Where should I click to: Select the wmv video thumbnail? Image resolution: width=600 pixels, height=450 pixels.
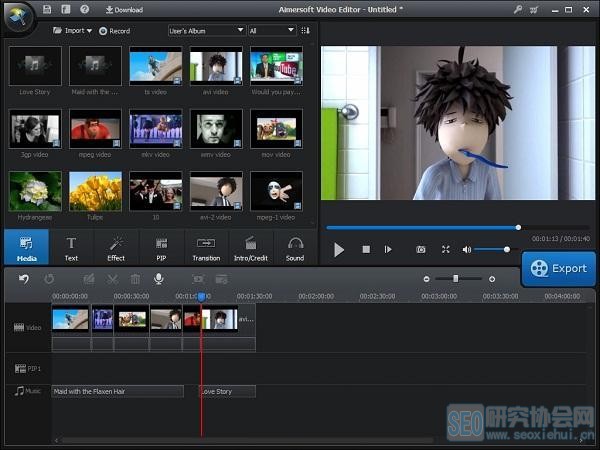click(x=216, y=129)
